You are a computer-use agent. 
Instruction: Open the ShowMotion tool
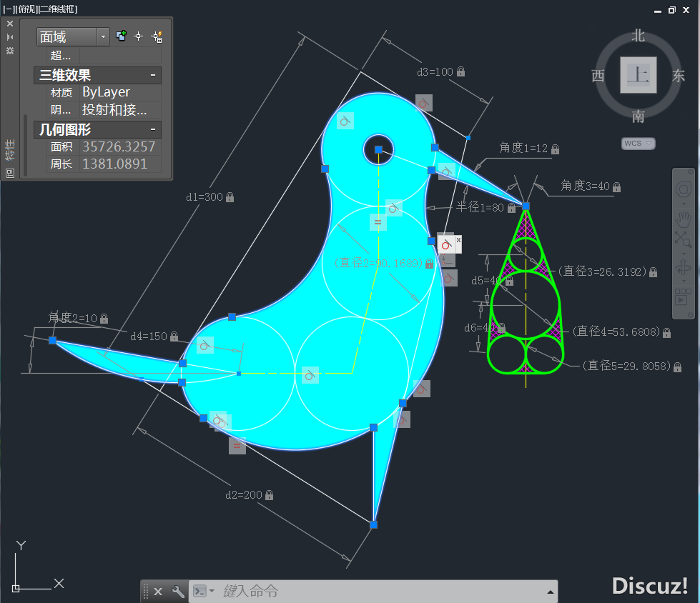683,296
